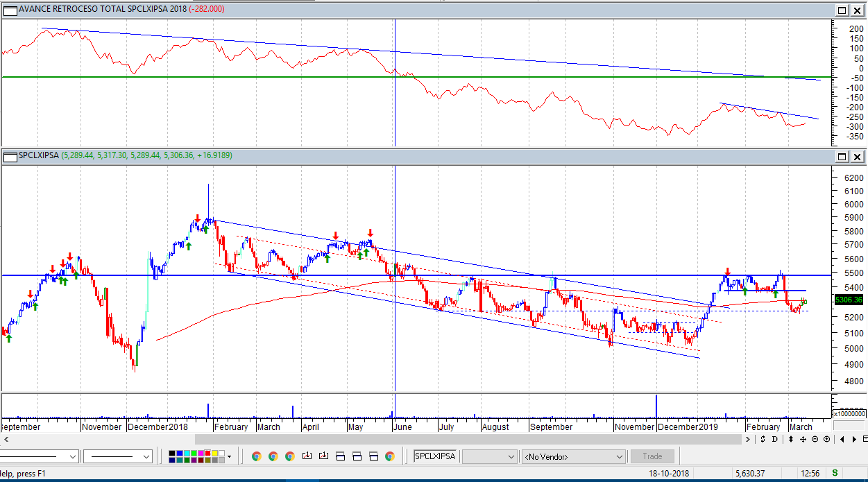Screen dimensions: 868x482
Task: Pick the bright green color swatch
Action: coord(194,454)
